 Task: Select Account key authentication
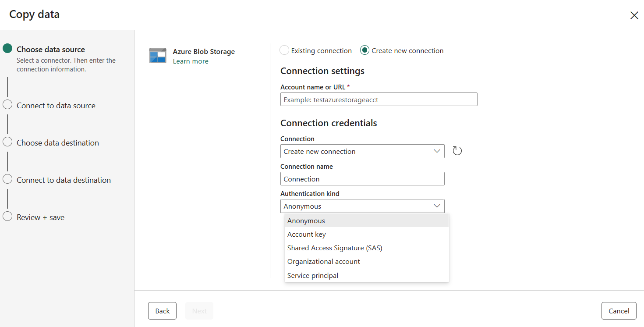click(306, 234)
